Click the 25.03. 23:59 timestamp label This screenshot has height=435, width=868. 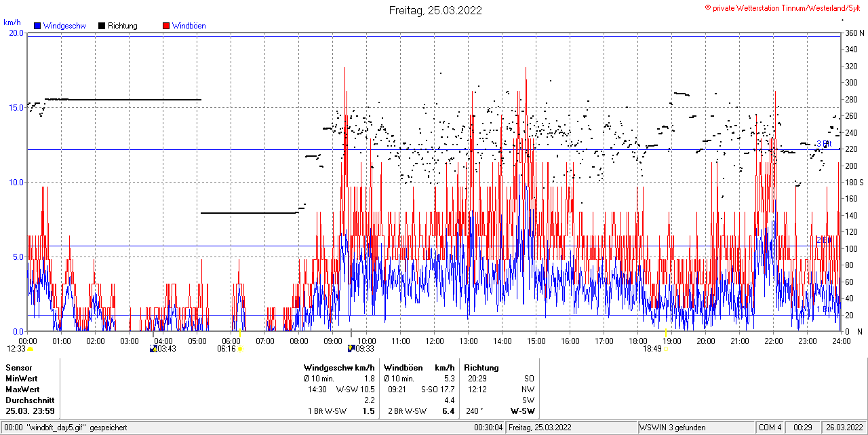[31, 411]
